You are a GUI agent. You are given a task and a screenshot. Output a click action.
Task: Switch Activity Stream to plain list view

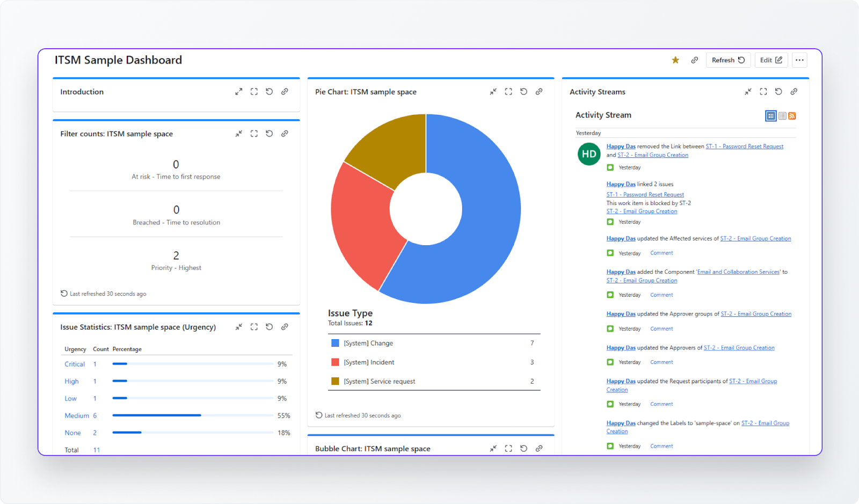click(782, 115)
